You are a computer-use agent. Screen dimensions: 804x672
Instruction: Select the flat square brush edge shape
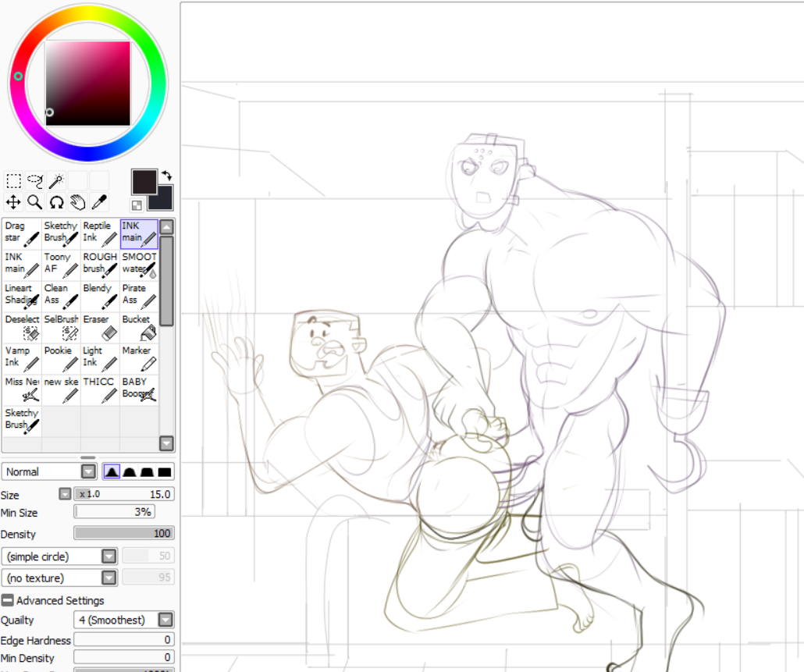coord(165,472)
